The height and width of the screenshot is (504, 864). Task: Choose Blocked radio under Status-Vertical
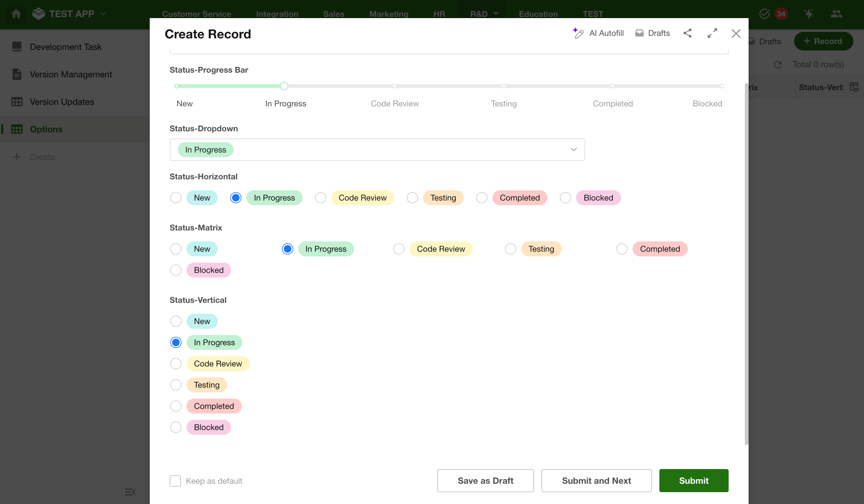tap(176, 427)
